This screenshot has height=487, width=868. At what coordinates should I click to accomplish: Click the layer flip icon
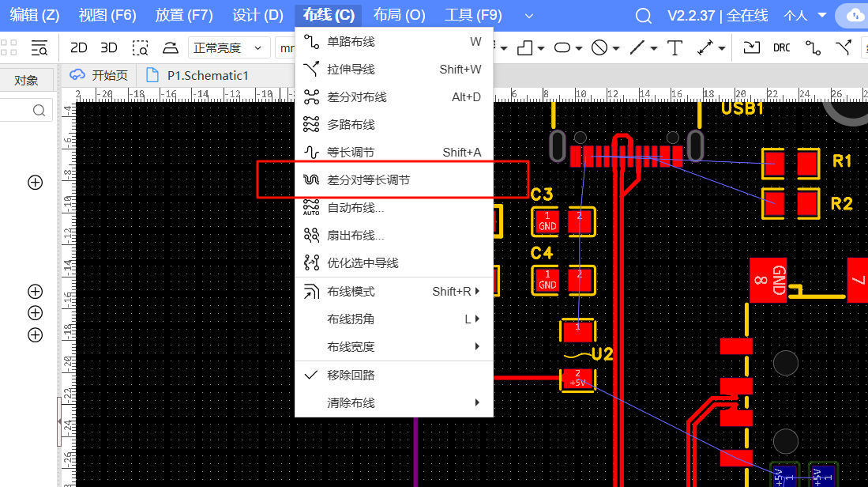[x=171, y=48]
